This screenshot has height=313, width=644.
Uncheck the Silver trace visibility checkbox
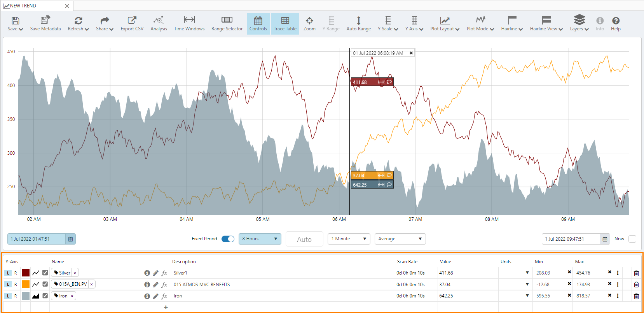45,273
